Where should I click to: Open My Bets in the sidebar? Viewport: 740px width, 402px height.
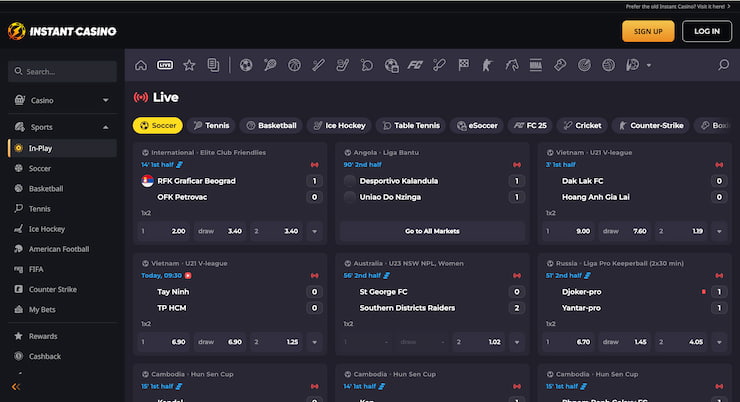click(62, 310)
